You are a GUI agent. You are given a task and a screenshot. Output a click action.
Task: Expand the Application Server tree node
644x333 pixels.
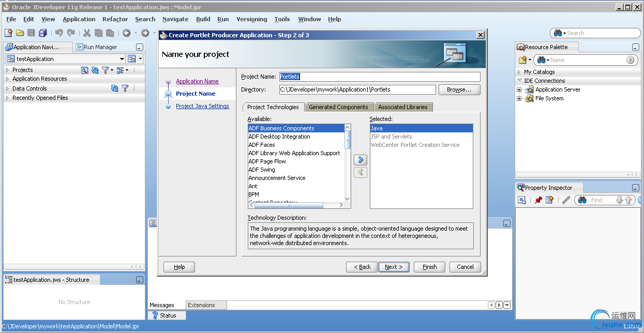tap(519, 90)
